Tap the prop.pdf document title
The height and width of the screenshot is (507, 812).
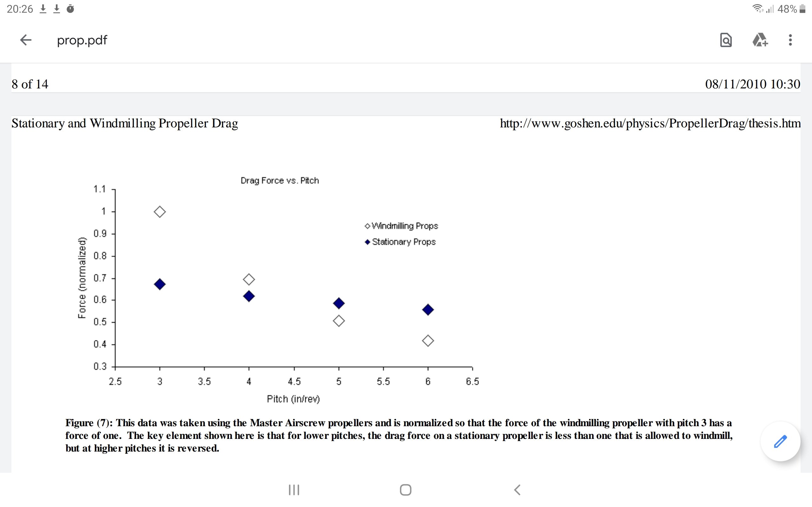point(82,40)
